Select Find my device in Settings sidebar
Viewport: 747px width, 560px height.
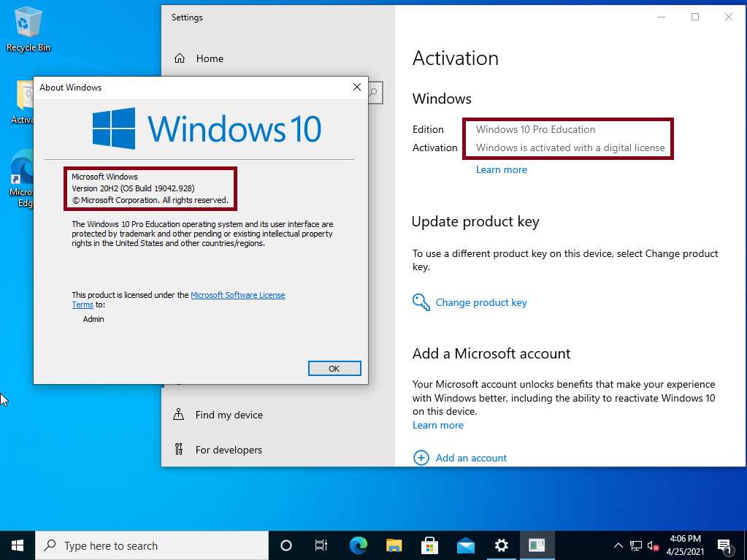pos(229,415)
